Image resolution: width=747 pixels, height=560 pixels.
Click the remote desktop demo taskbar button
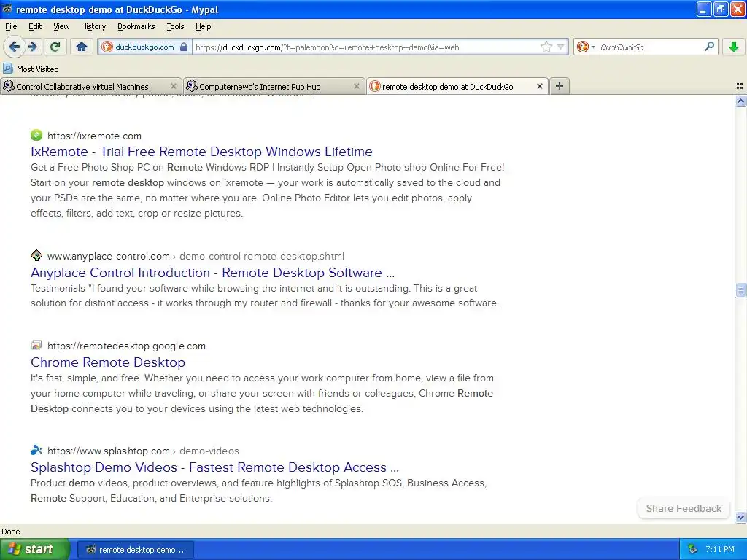pyautogui.click(x=135, y=550)
